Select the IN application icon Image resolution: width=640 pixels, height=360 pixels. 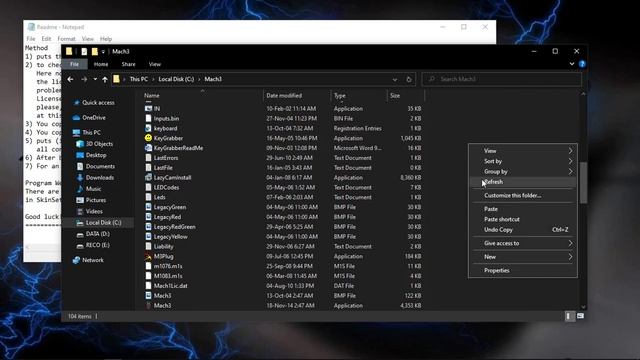pos(148,109)
